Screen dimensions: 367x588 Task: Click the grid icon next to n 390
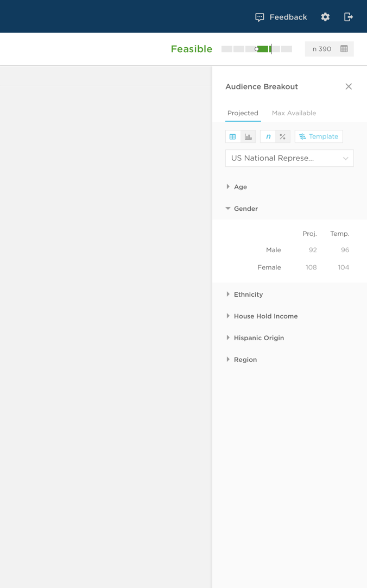click(x=344, y=49)
